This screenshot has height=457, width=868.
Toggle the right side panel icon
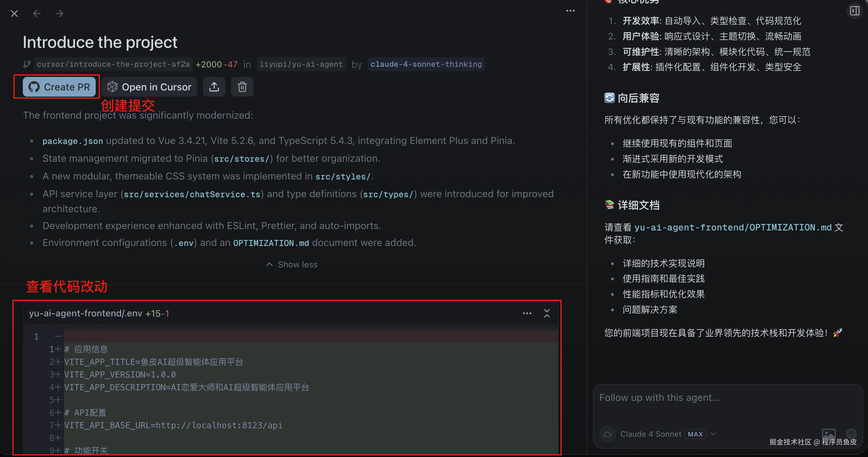[854, 11]
